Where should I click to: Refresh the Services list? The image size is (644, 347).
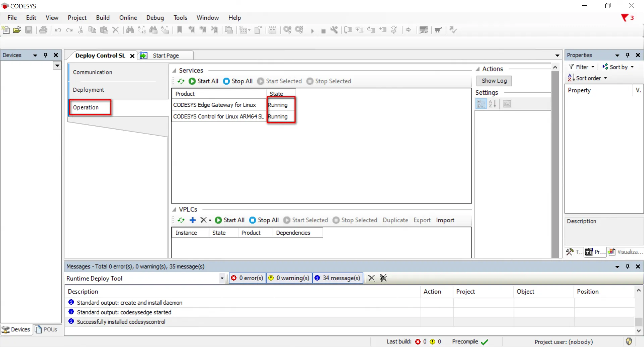[x=181, y=81]
